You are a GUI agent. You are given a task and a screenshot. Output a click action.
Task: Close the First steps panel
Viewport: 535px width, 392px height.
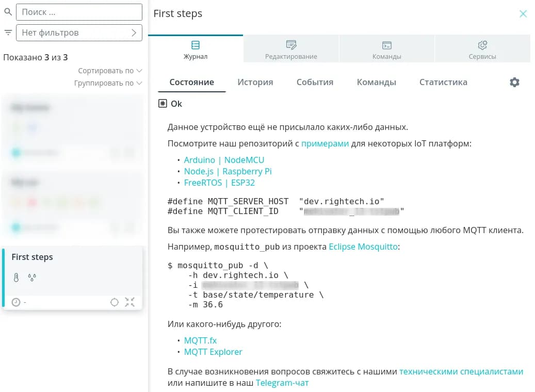click(x=523, y=14)
